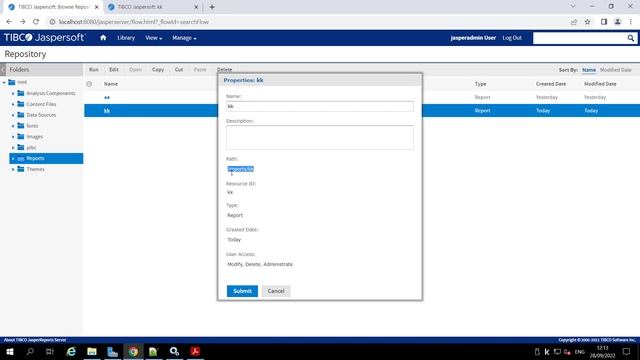Click the Delete toolbar button
The width and height of the screenshot is (640, 360).
tap(224, 70)
